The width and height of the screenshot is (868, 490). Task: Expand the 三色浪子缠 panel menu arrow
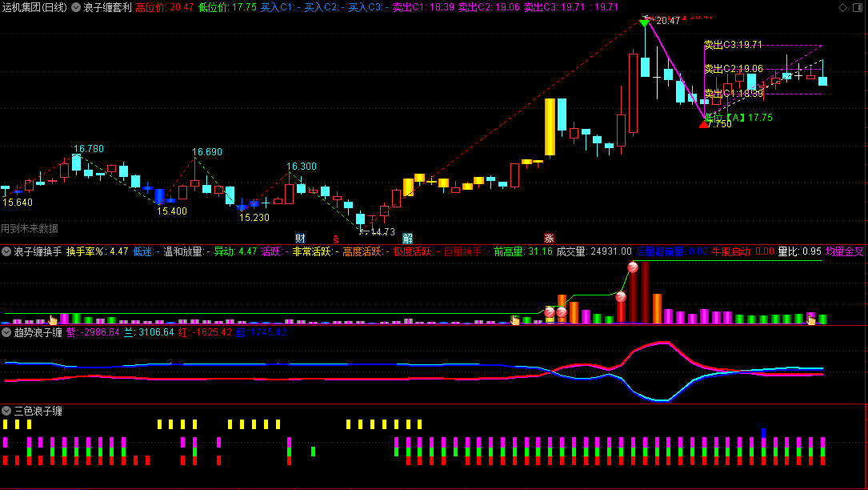pyautogui.click(x=6, y=411)
